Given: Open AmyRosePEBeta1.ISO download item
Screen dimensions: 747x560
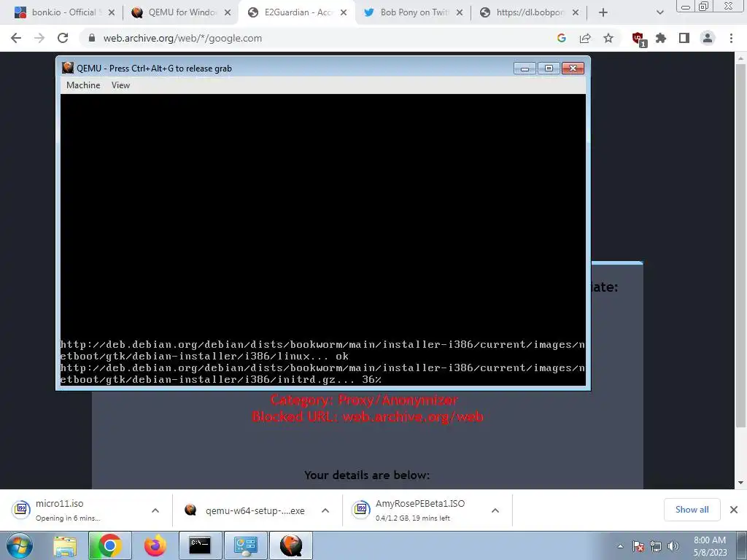Looking at the screenshot, I should click(414, 510).
